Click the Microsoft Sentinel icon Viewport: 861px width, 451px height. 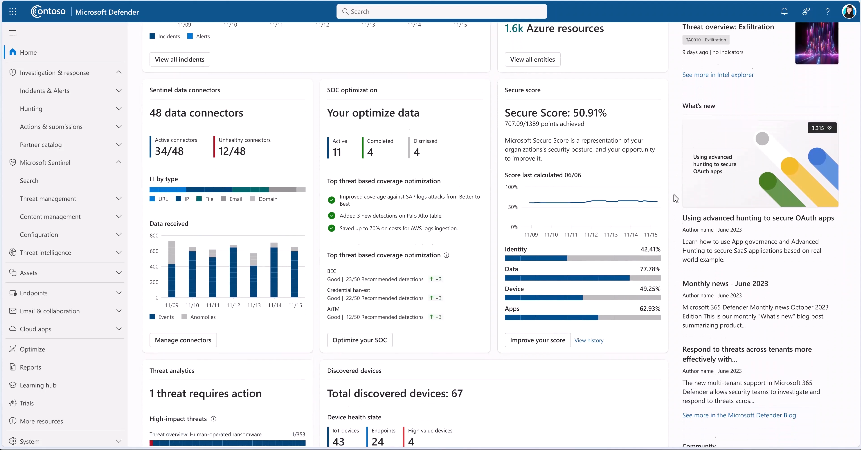coord(13,163)
